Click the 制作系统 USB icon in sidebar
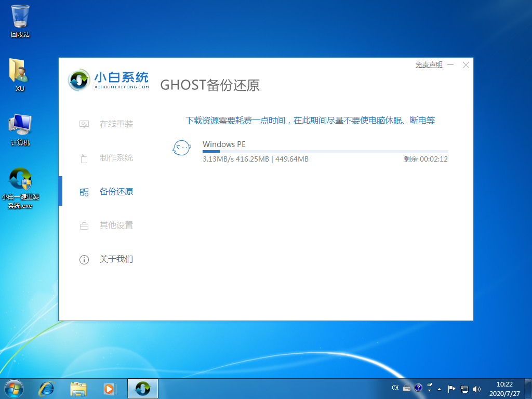532x399 pixels. click(84, 158)
